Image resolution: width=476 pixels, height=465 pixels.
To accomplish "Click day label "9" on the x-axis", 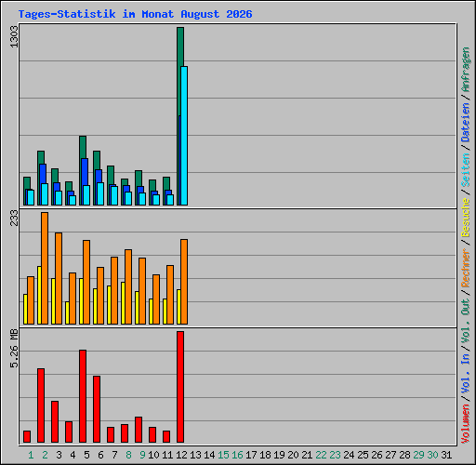I will click(x=142, y=455).
